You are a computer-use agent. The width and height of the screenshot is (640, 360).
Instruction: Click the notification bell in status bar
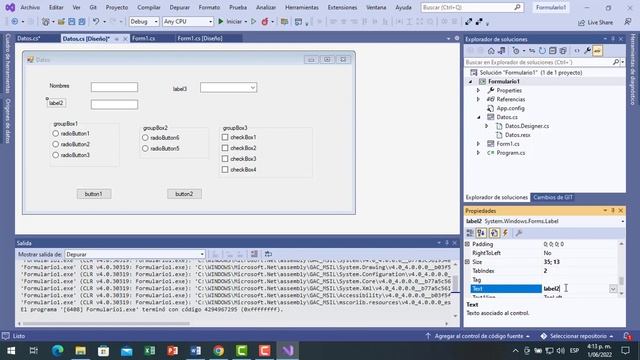[x=627, y=336]
